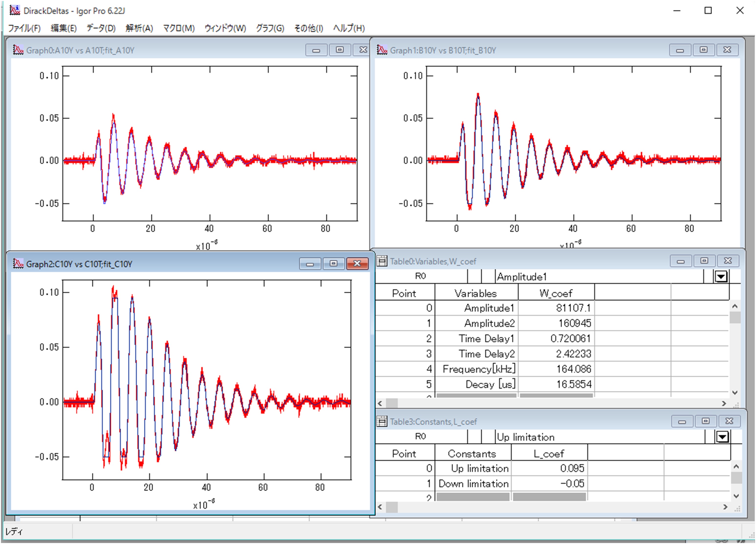Image resolution: width=756 pixels, height=544 pixels.
Task: Select the value 16.5854 cell
Action: tap(556, 384)
